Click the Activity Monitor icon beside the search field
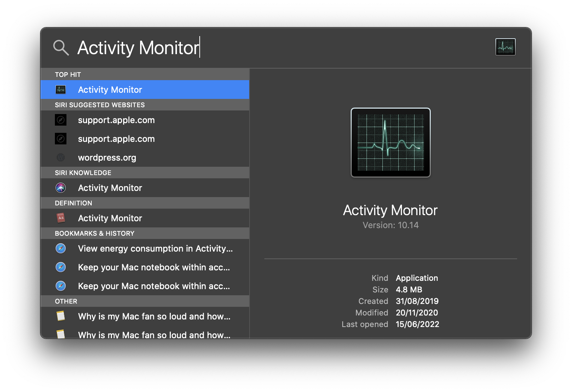 tap(505, 47)
